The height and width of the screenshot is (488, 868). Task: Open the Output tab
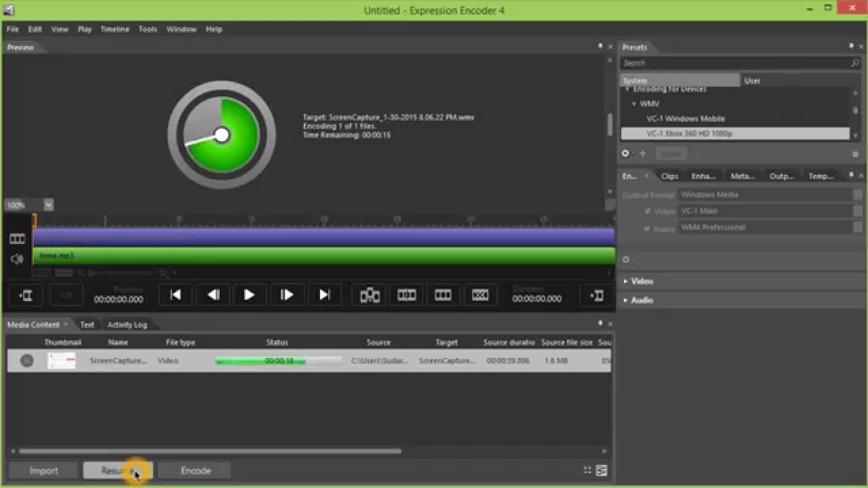point(781,176)
